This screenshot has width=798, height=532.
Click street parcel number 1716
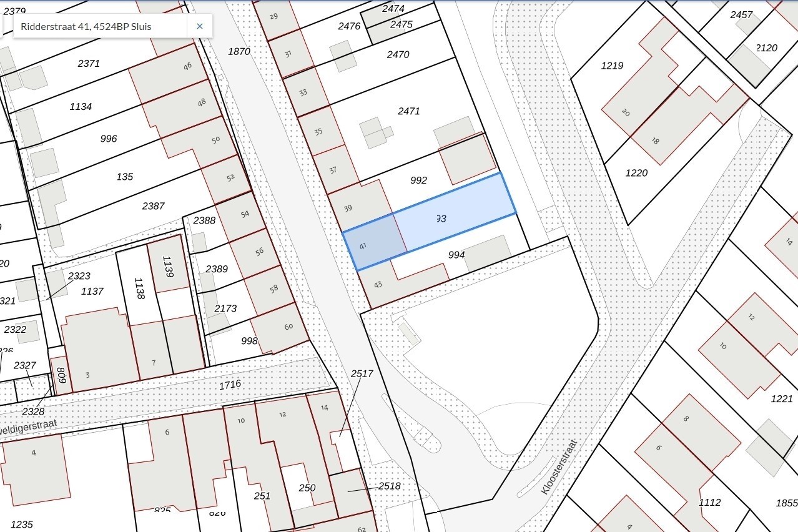(230, 385)
